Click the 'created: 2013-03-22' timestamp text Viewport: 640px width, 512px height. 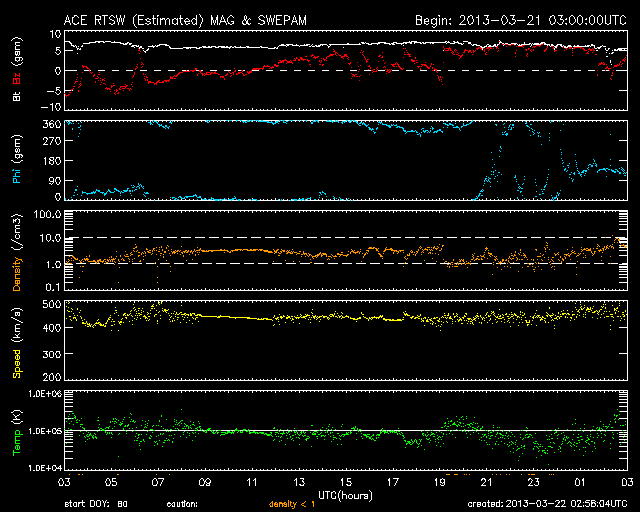click(517, 504)
